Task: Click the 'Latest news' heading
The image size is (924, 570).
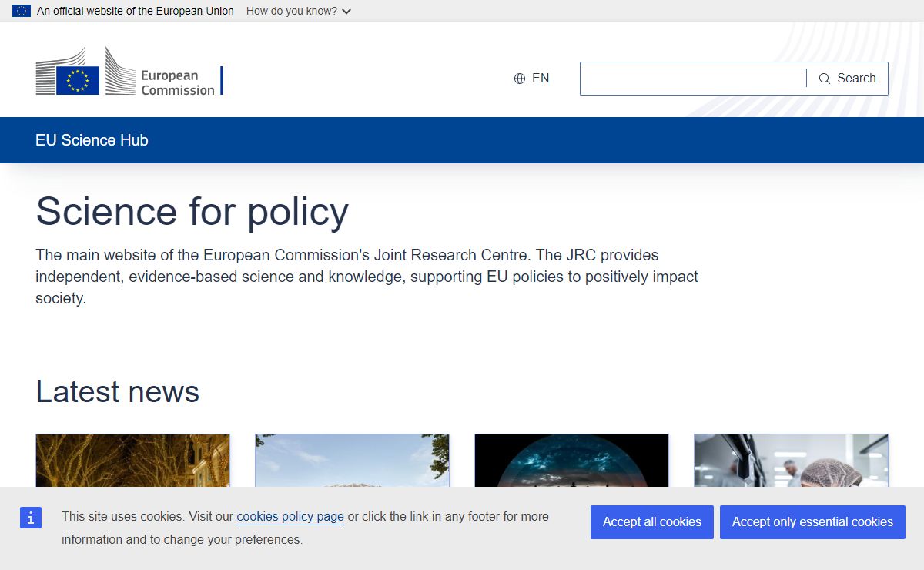Action: pyautogui.click(x=118, y=392)
